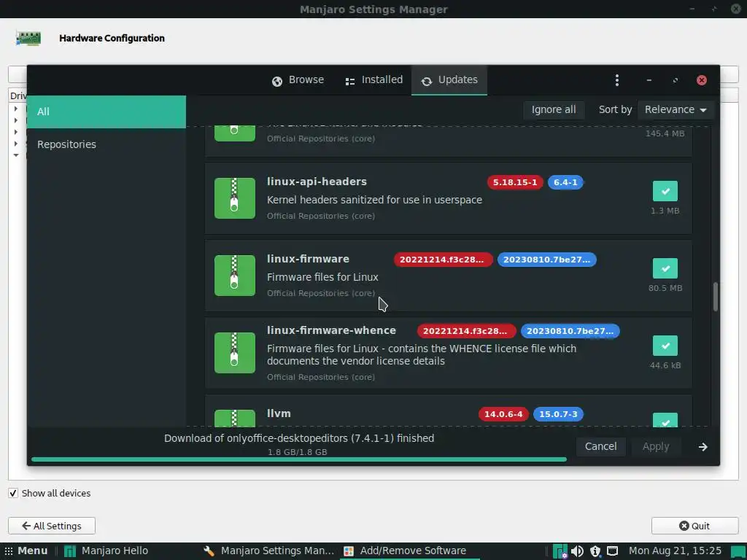Click the linux-api-headers package icon

point(234,198)
